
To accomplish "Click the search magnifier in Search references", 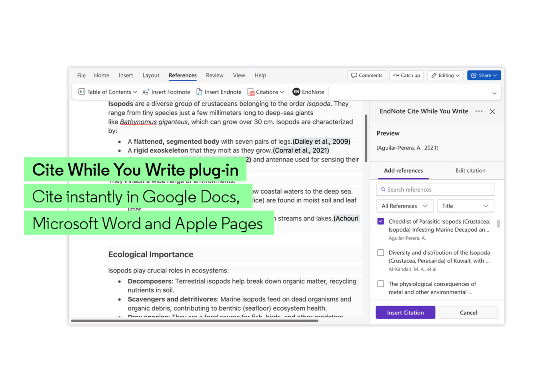I will (384, 189).
